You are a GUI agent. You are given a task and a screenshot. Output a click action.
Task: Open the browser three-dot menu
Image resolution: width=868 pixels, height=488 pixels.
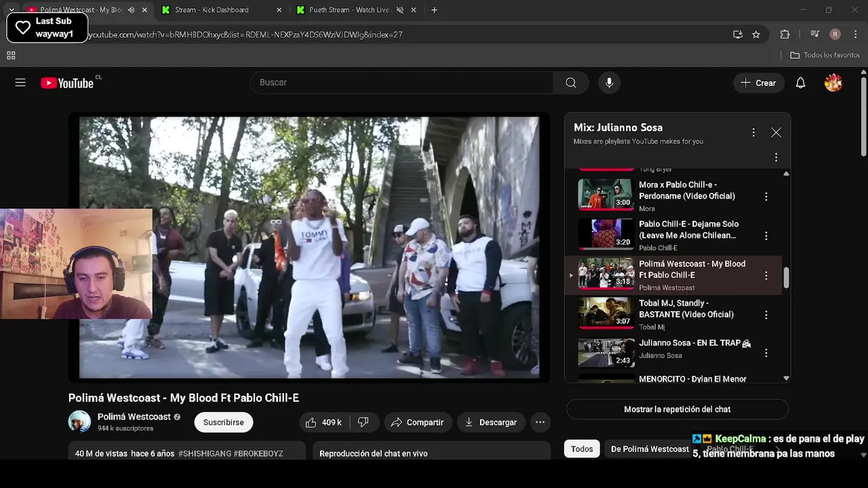[x=855, y=35]
